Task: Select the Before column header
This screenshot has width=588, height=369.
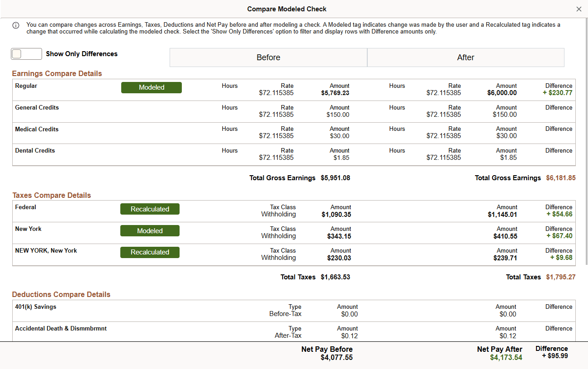Action: (x=268, y=57)
